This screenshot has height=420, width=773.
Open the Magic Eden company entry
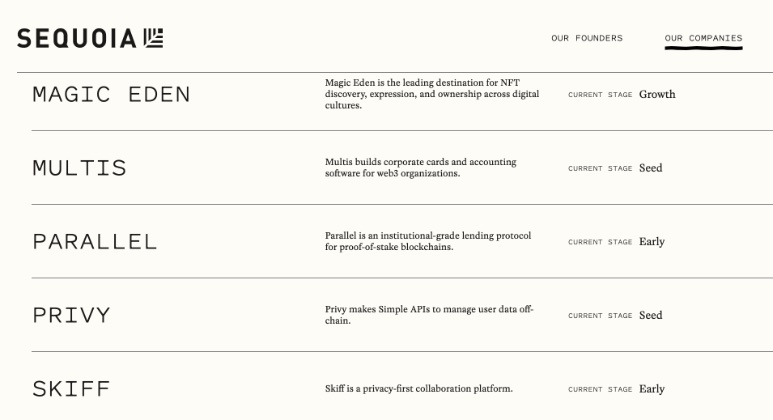coord(111,94)
